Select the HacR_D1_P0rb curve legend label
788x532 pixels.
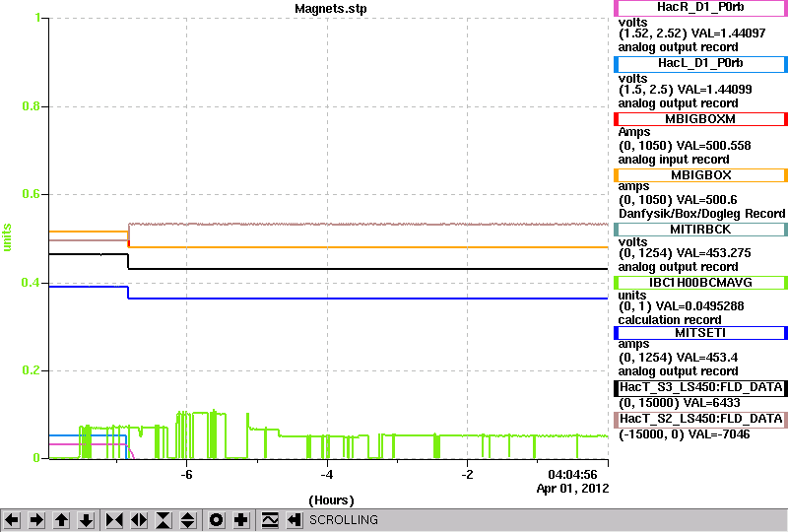coord(700,8)
